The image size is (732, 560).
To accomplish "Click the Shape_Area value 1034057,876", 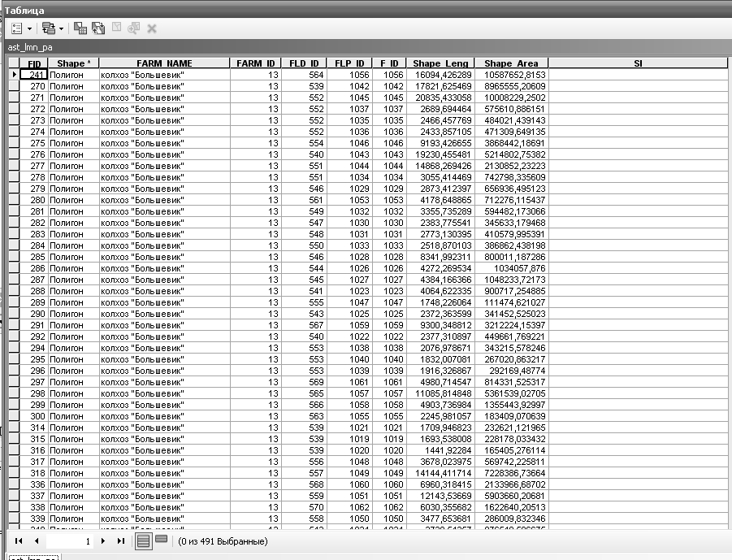I will click(x=520, y=268).
